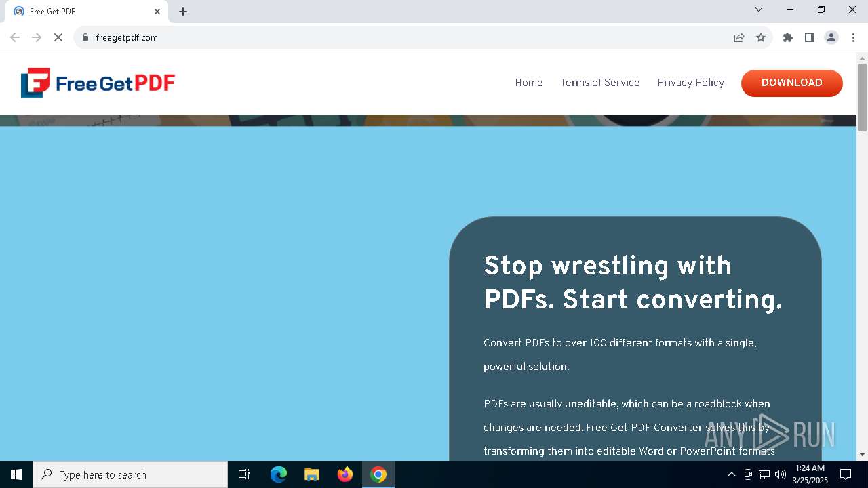Click the red DOWNLOAD button

791,83
